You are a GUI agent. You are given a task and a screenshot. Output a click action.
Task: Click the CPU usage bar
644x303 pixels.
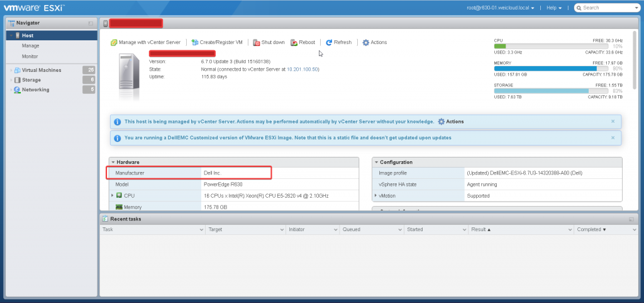tap(551, 47)
